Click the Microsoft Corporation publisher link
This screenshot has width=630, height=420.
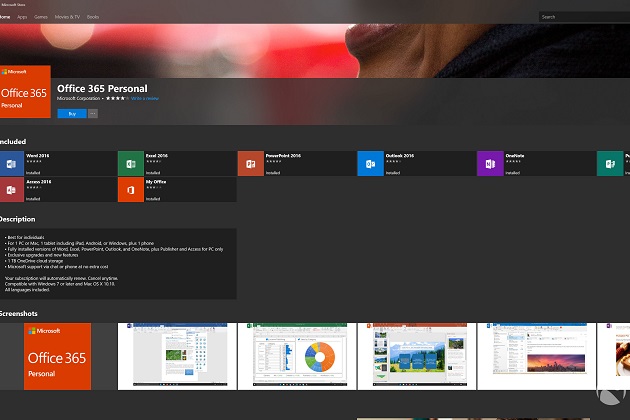[80, 99]
